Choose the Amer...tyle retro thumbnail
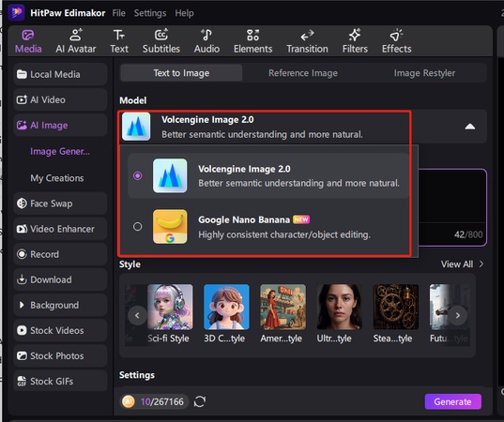 [283, 307]
